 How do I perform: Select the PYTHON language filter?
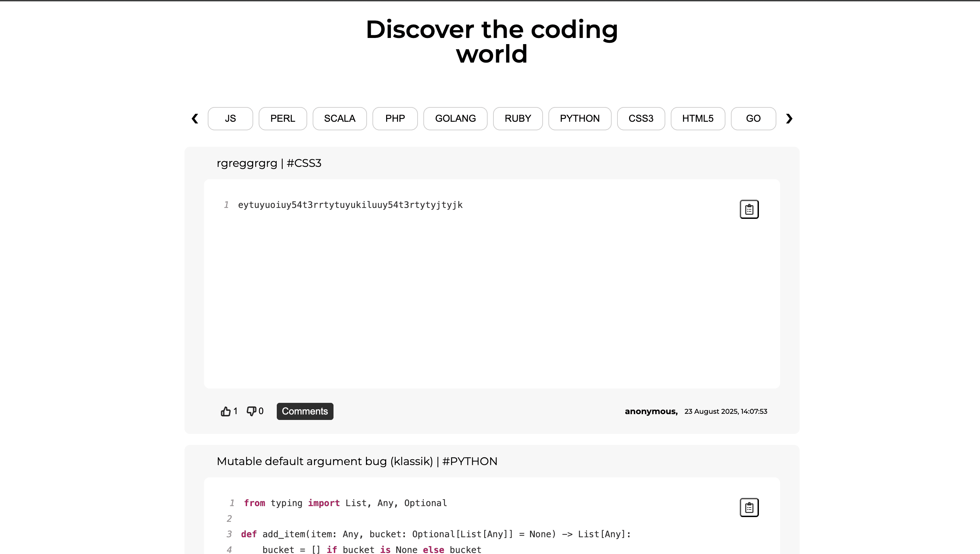coord(580,118)
